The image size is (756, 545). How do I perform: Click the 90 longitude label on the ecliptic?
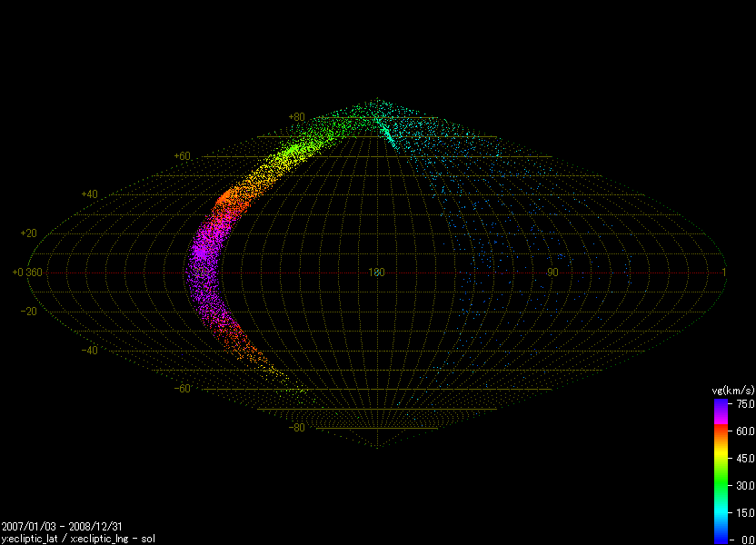(x=552, y=272)
